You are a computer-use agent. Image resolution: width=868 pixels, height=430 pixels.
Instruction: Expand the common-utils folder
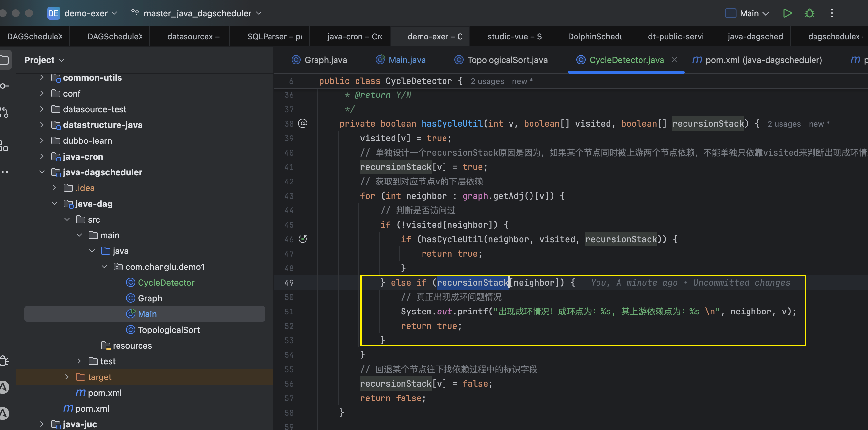coord(42,77)
